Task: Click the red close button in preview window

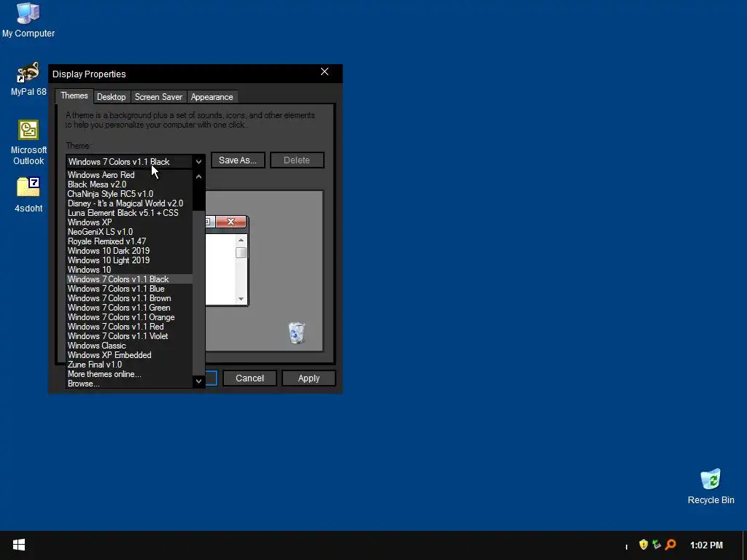Action: pos(231,222)
